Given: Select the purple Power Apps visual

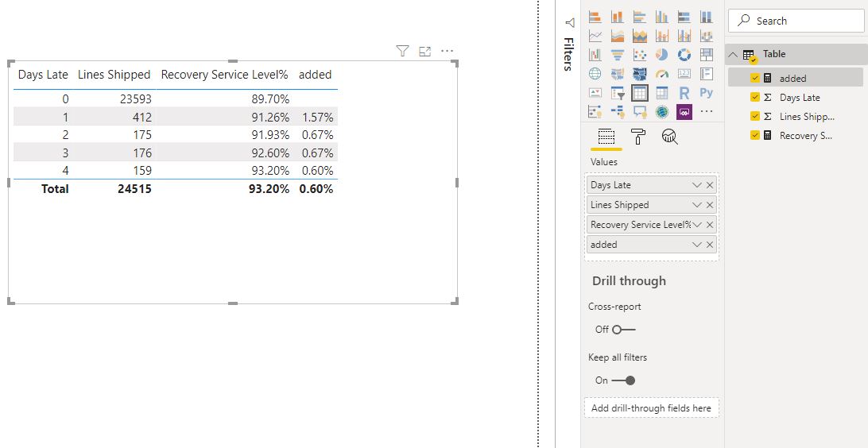Looking at the screenshot, I should click(684, 111).
